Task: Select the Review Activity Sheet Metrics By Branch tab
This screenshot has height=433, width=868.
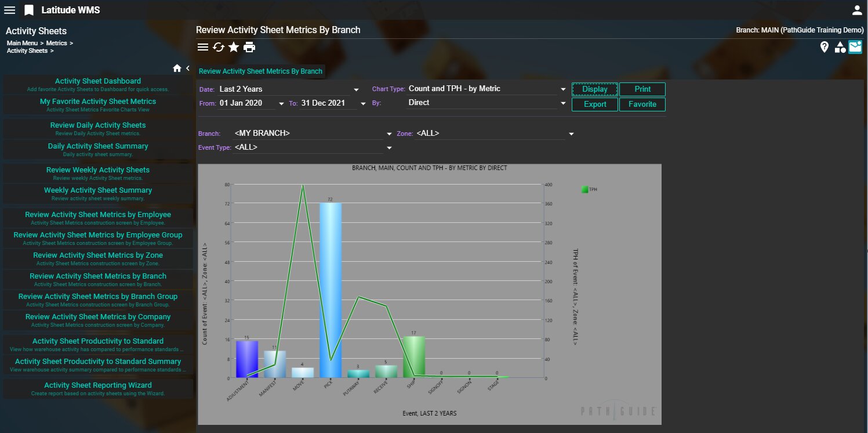Action: (x=260, y=71)
